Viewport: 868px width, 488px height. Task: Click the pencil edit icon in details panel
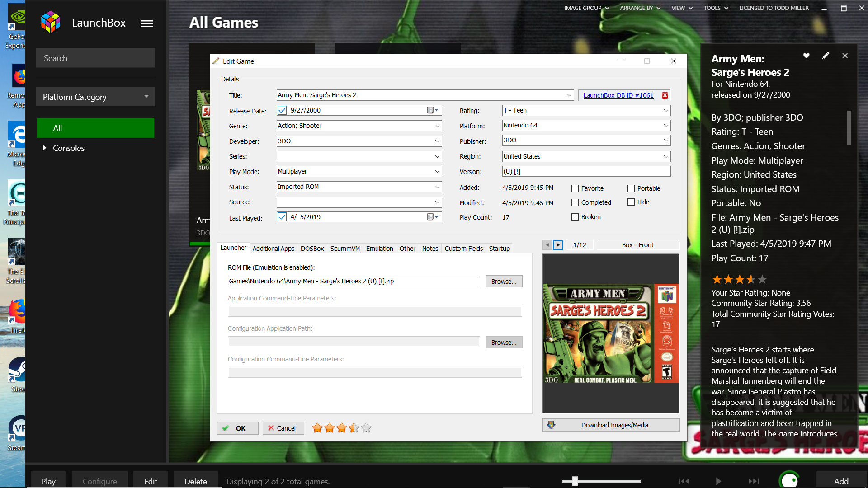pos(826,56)
